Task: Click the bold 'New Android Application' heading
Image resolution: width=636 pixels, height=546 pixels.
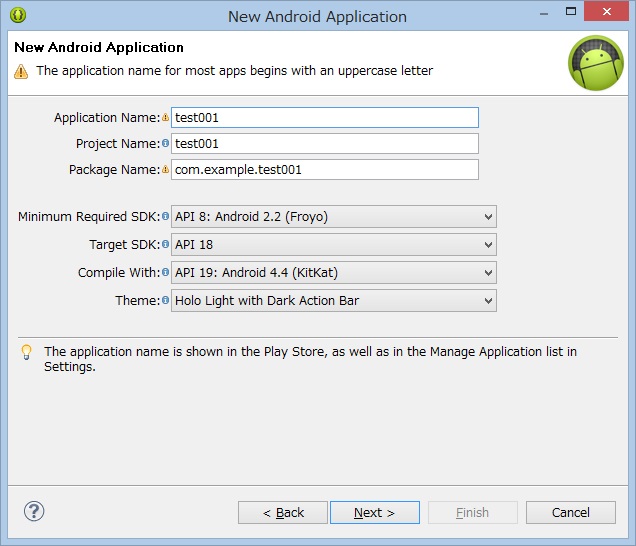Action: tap(99, 47)
